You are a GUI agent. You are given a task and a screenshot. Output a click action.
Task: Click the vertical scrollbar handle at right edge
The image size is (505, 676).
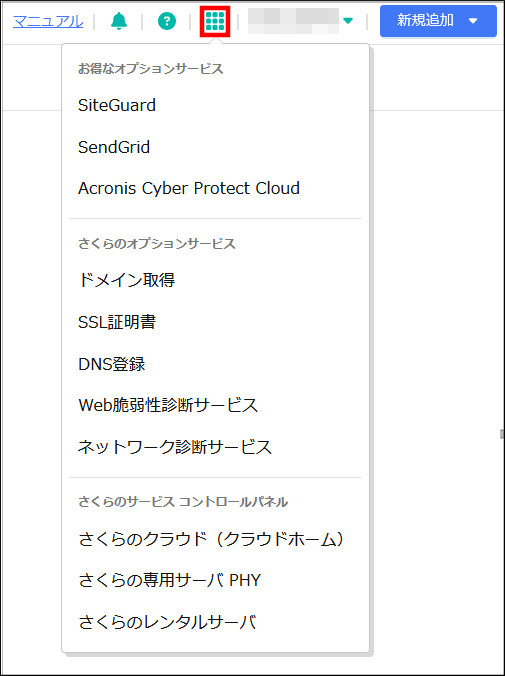point(502,434)
